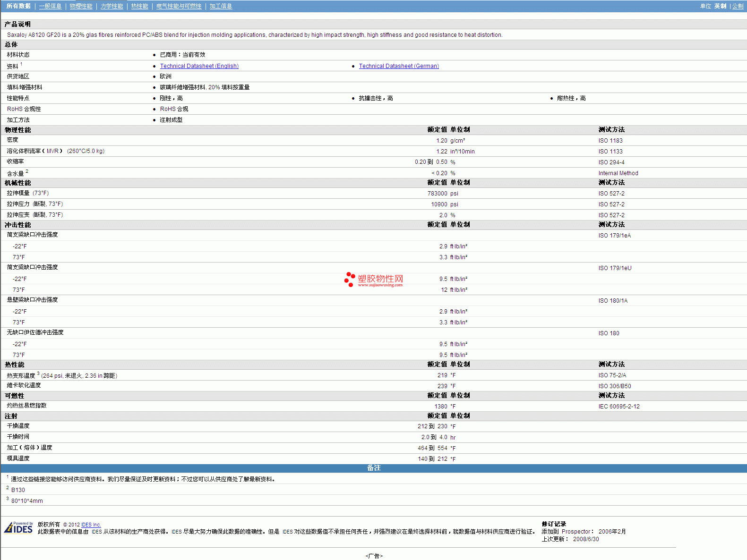Click the red-dot 塑胶物性网 watermark logo
747x560 pixels.
374,280
